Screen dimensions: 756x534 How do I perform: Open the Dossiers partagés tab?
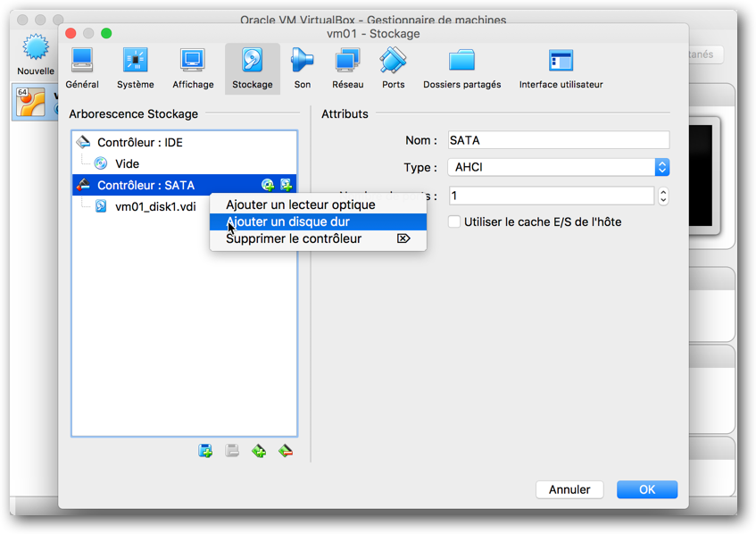coord(461,69)
